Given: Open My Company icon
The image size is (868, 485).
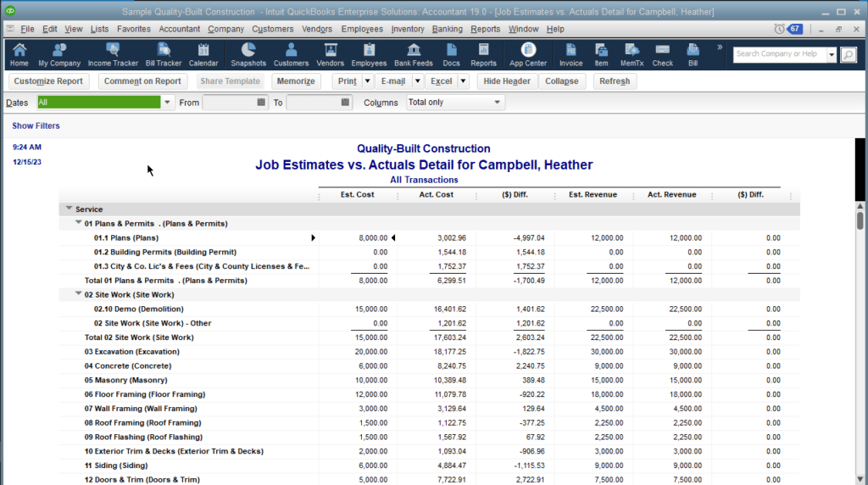Looking at the screenshot, I should pos(59,55).
